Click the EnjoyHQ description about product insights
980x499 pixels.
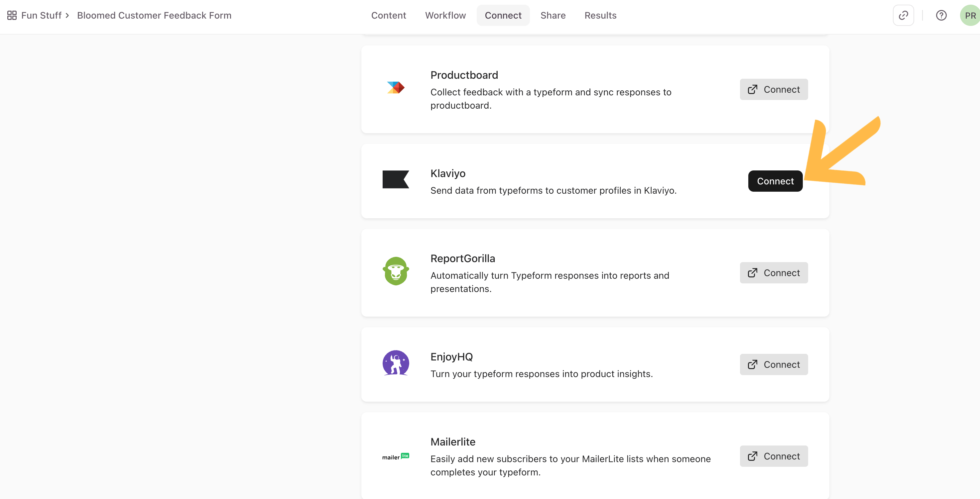click(542, 374)
